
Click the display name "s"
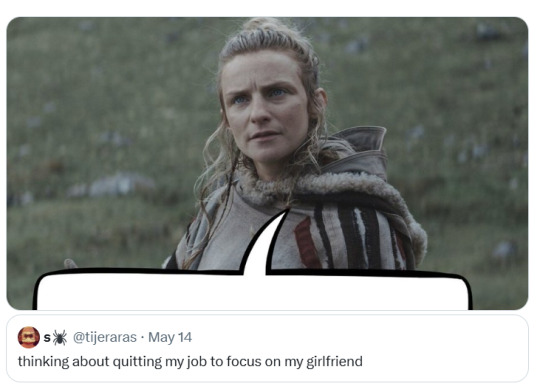pyautogui.click(x=47, y=338)
